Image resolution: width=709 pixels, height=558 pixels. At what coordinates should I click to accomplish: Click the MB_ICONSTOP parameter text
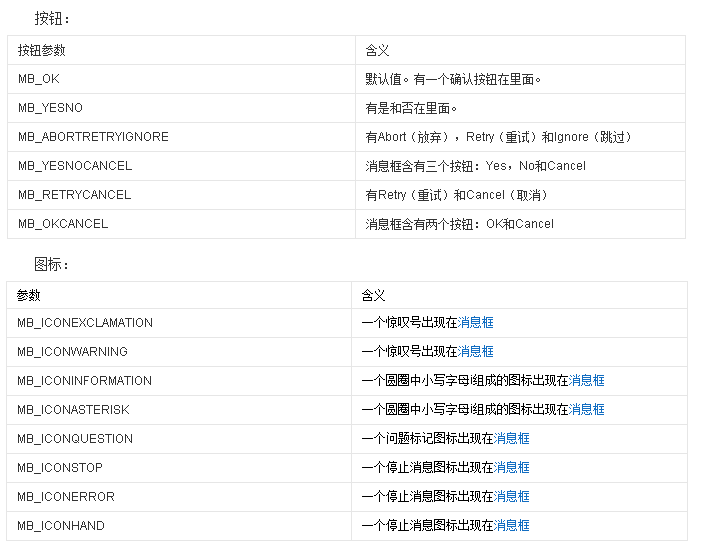pyautogui.click(x=60, y=467)
